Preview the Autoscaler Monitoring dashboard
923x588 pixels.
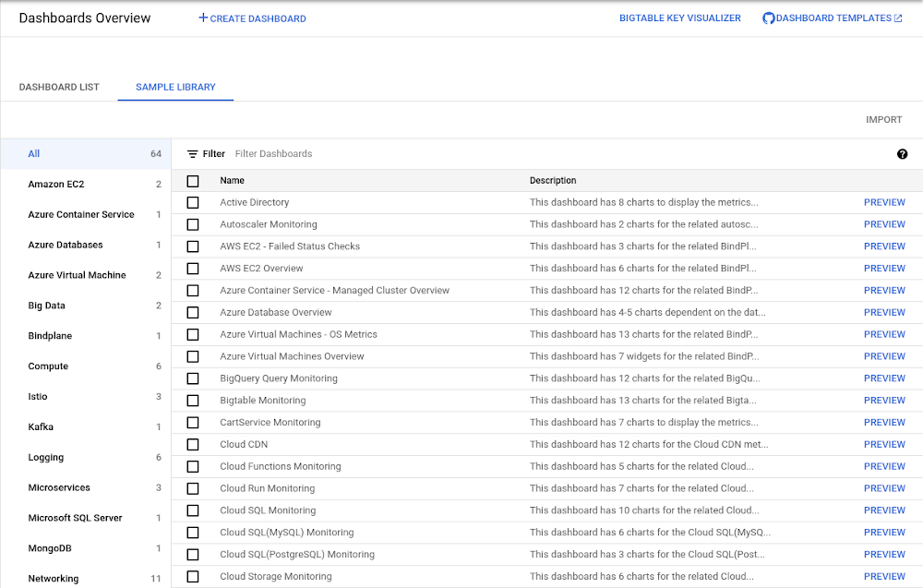[x=884, y=224]
